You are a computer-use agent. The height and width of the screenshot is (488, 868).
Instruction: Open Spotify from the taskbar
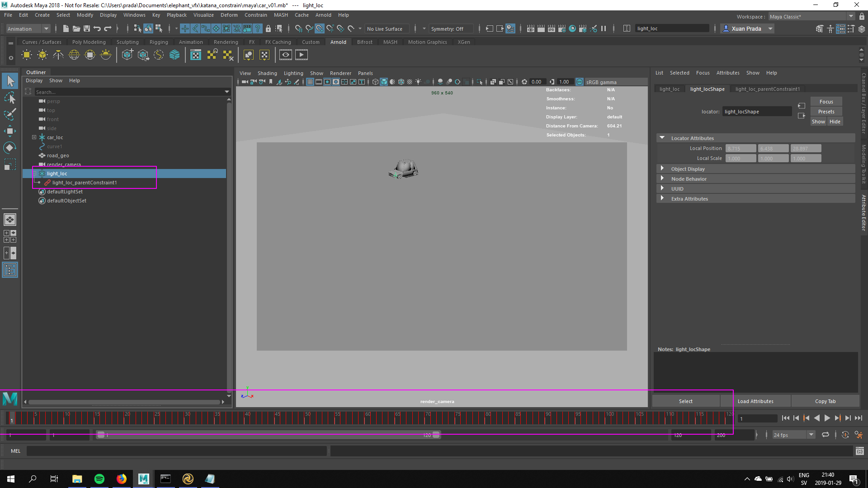(99, 479)
